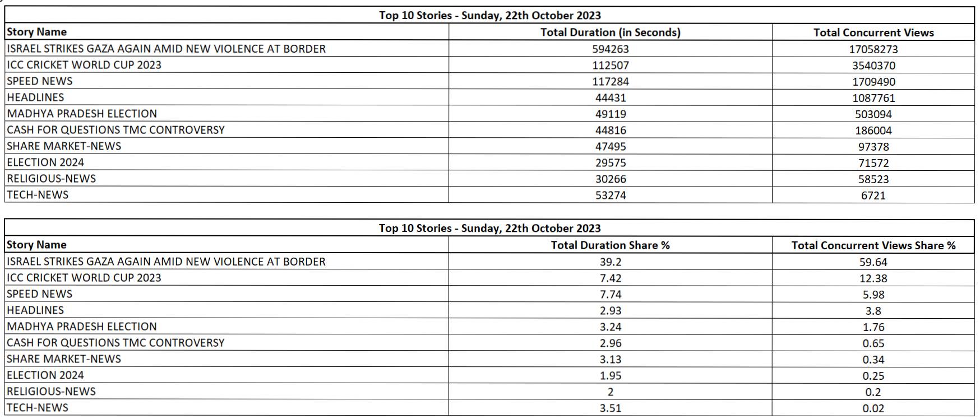Screen dimensions: 980x419
Task: Select the "Total Concurrent Views Share %" header
Action: point(873,245)
